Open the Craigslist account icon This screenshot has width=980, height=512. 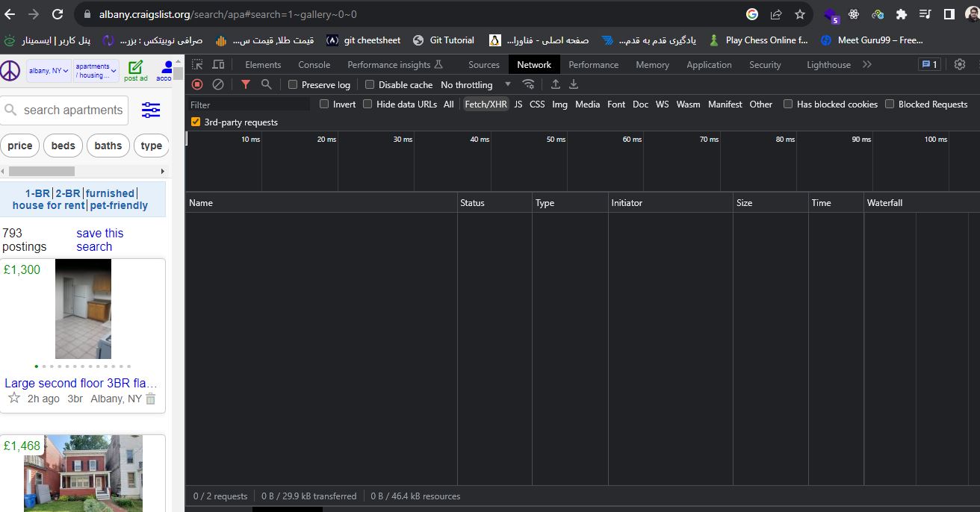pyautogui.click(x=166, y=71)
